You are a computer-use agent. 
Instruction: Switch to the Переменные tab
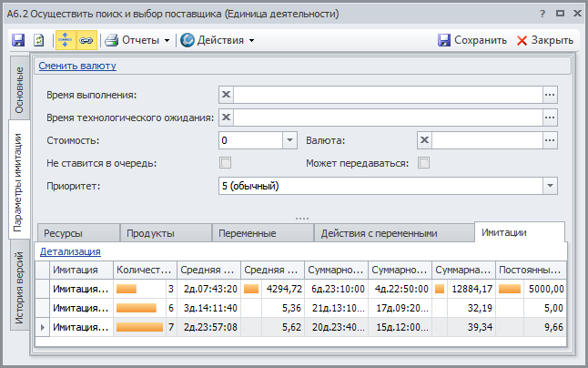click(264, 233)
